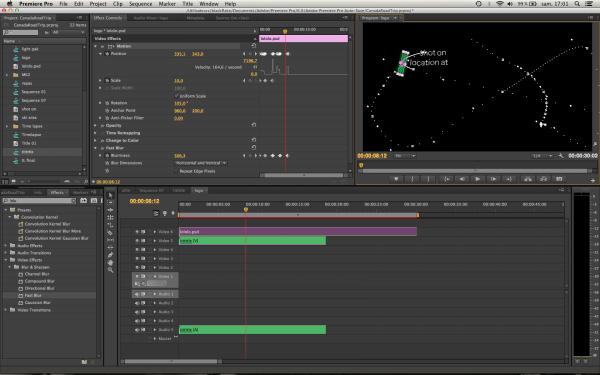Select Gaussian Blur effect in Effects panel
Screen dimensions: 600x375
point(38,302)
